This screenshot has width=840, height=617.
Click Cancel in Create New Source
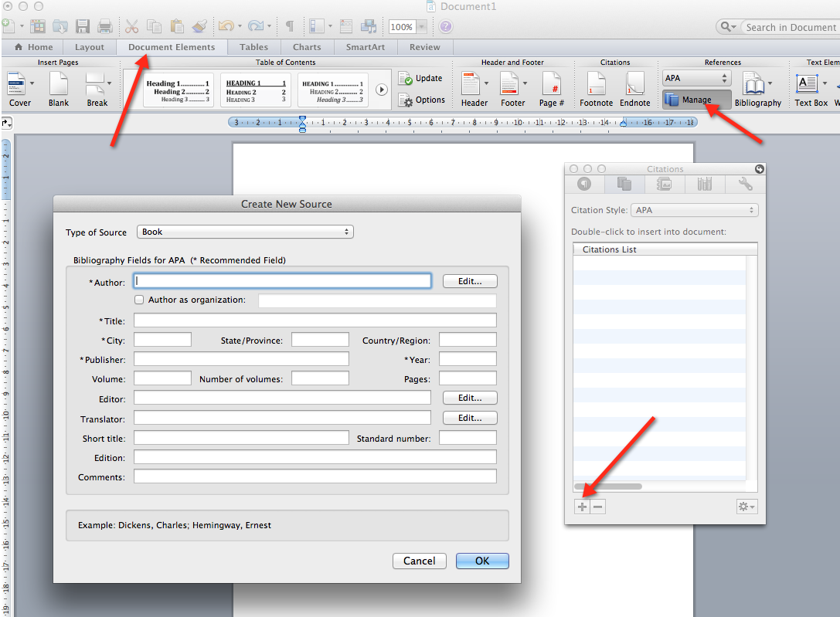[420, 561]
